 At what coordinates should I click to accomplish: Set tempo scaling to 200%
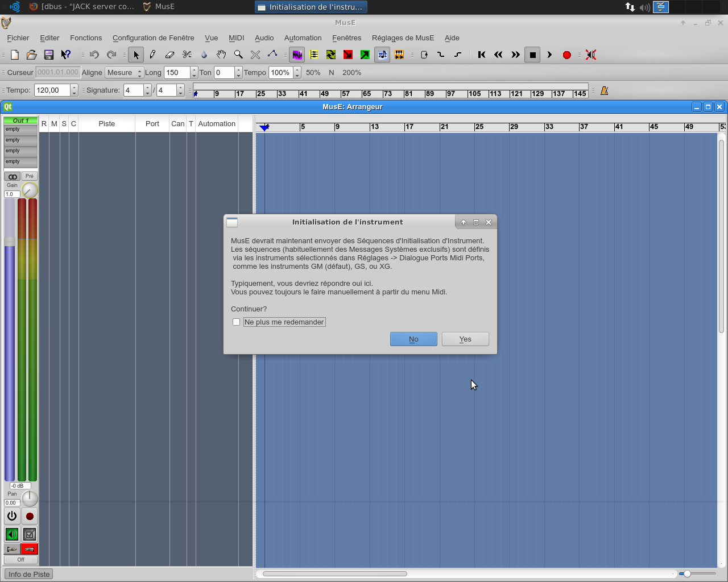(351, 73)
